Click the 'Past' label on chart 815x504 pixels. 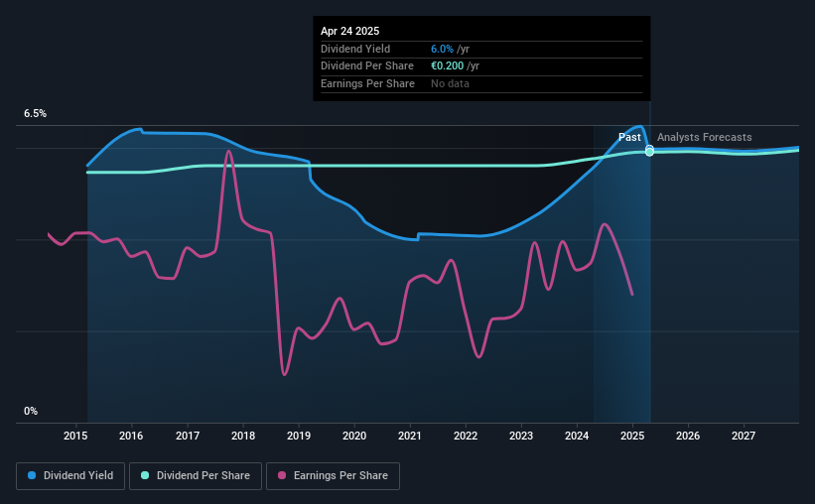pyautogui.click(x=629, y=137)
